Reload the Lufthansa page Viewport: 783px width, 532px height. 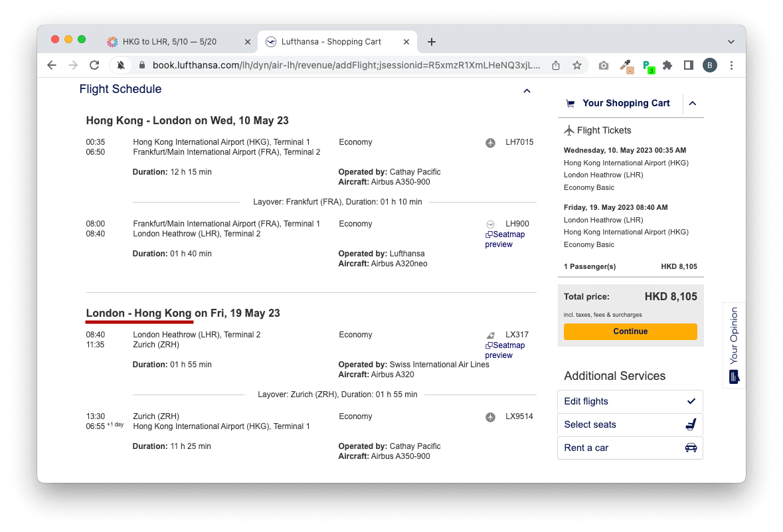click(94, 66)
